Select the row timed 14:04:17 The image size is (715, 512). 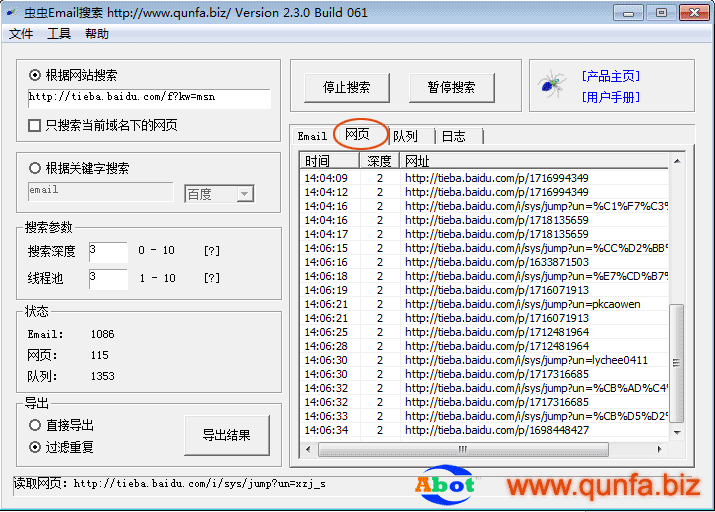[x=484, y=234]
